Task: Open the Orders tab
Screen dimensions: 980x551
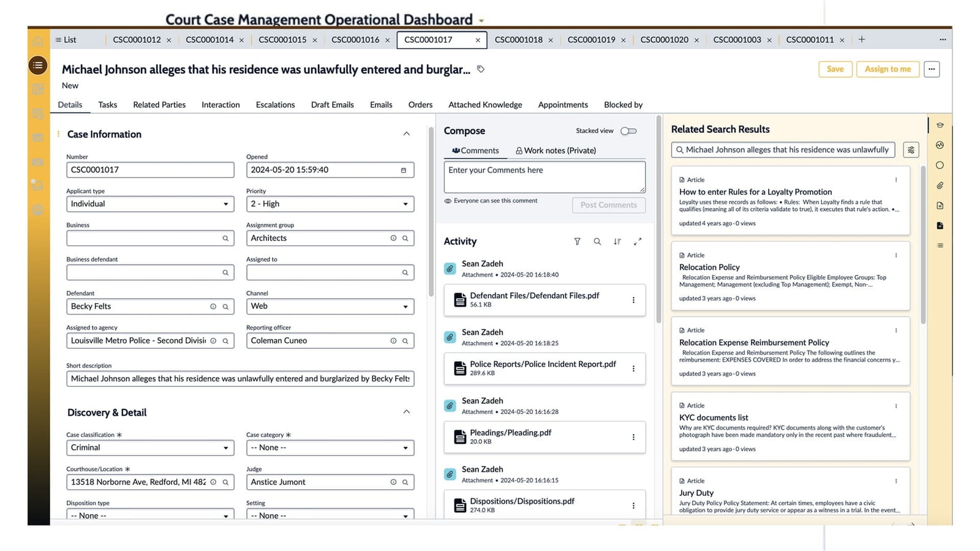Action: pos(420,105)
